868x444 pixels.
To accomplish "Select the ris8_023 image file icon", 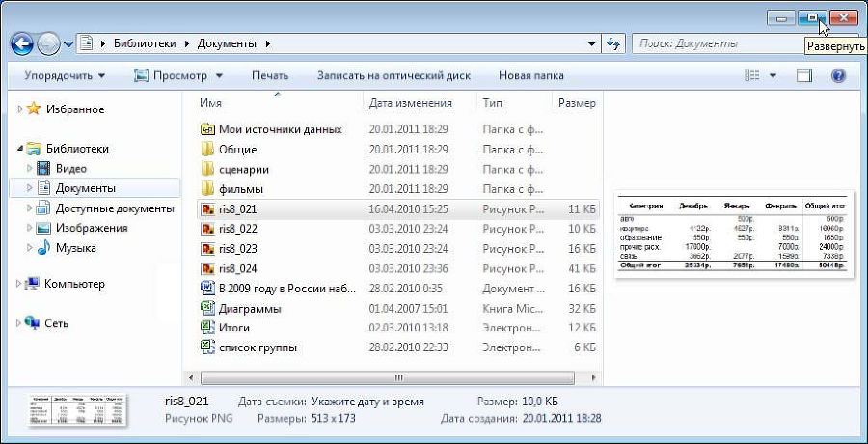I will pyautogui.click(x=207, y=249).
